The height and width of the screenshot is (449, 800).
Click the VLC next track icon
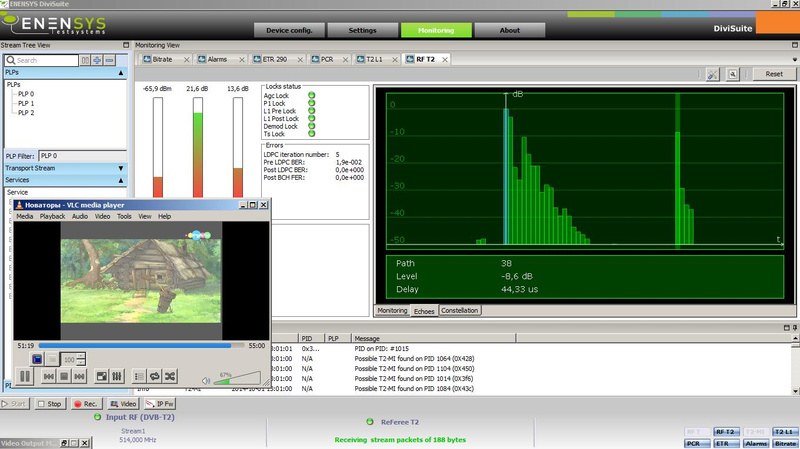coord(79,376)
